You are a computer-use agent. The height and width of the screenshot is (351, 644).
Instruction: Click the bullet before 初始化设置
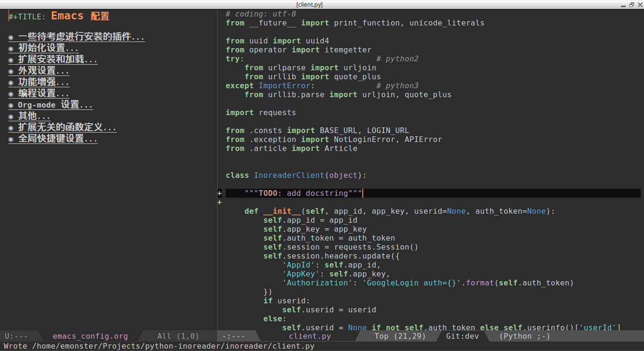tap(11, 49)
